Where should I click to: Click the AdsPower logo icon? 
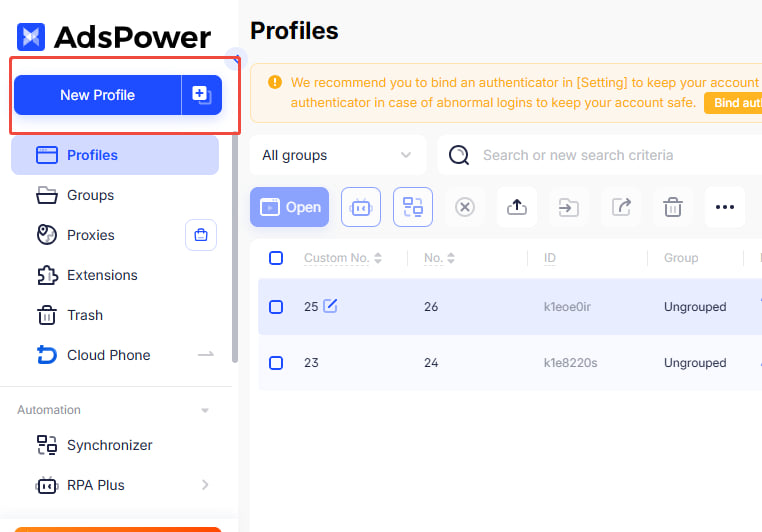pyautogui.click(x=31, y=37)
